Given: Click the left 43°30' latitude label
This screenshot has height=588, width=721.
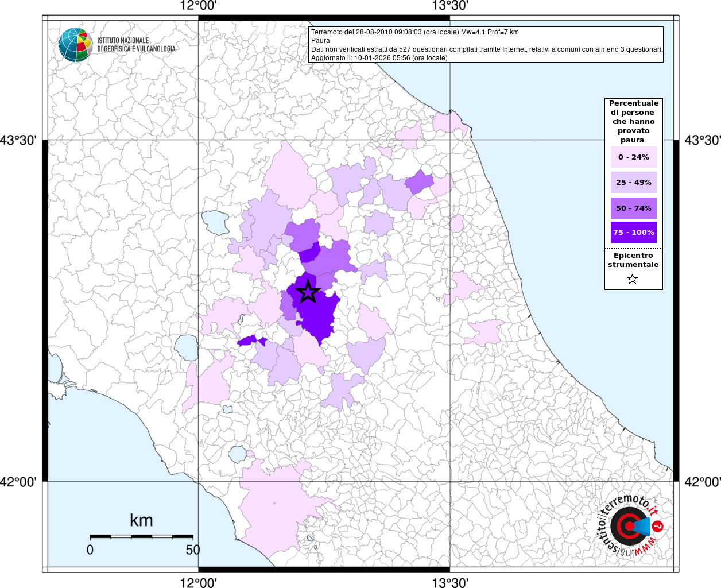Looking at the screenshot, I should [21, 140].
